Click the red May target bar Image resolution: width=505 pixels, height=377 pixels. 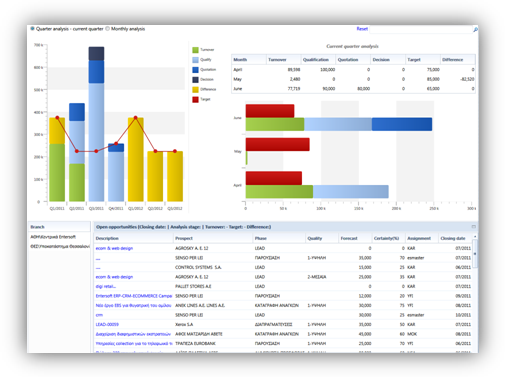278,144
